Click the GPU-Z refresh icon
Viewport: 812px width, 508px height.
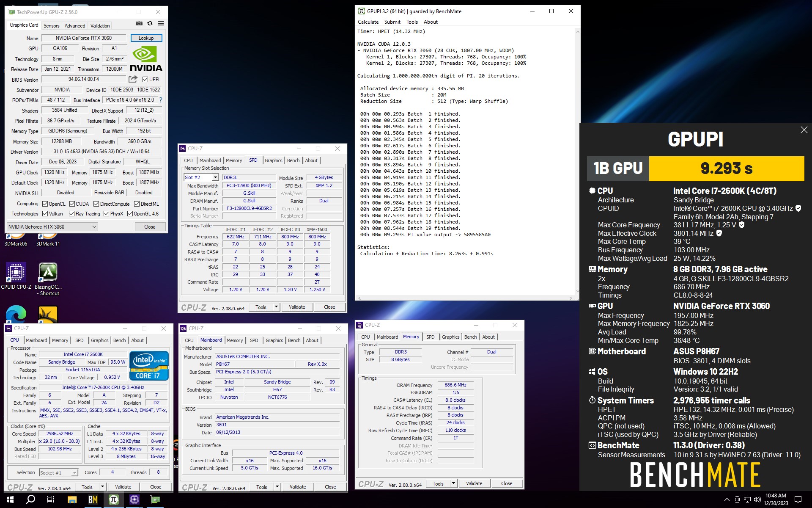150,24
